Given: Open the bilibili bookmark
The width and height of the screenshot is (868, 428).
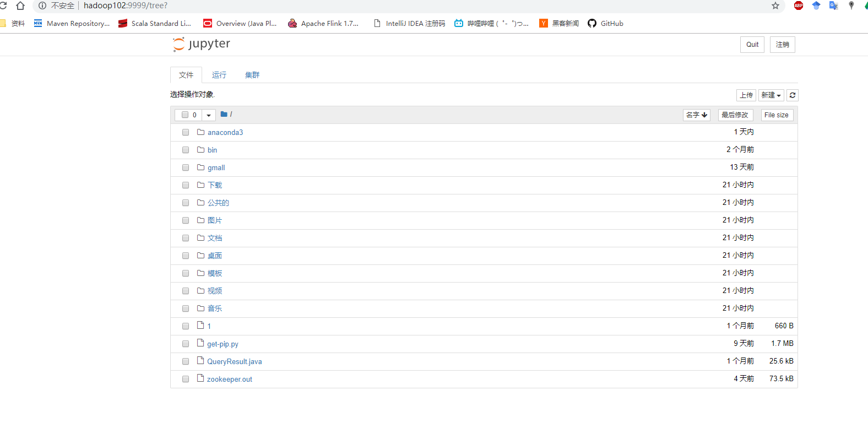Looking at the screenshot, I should [x=491, y=23].
